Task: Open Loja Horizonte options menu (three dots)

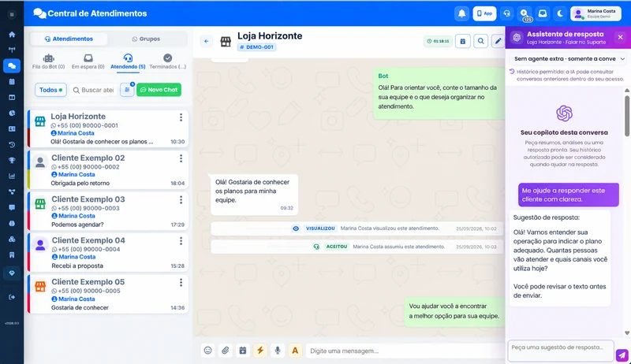Action: (181, 117)
